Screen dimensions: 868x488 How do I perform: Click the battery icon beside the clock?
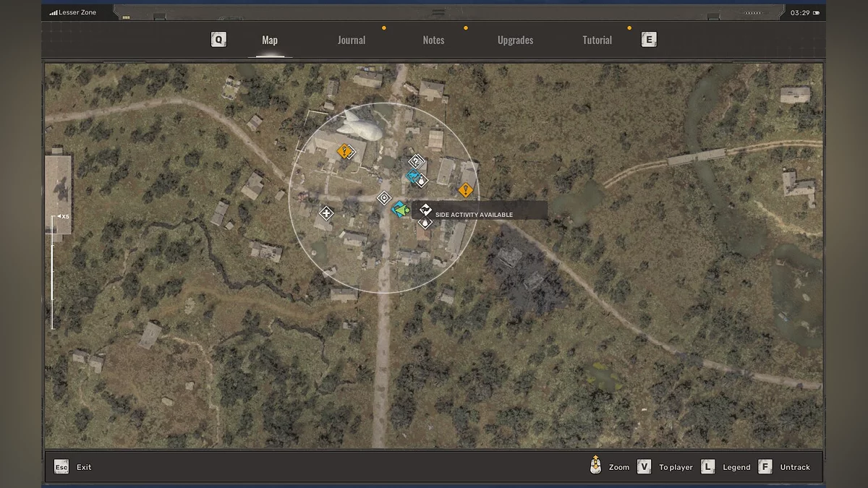pos(817,12)
